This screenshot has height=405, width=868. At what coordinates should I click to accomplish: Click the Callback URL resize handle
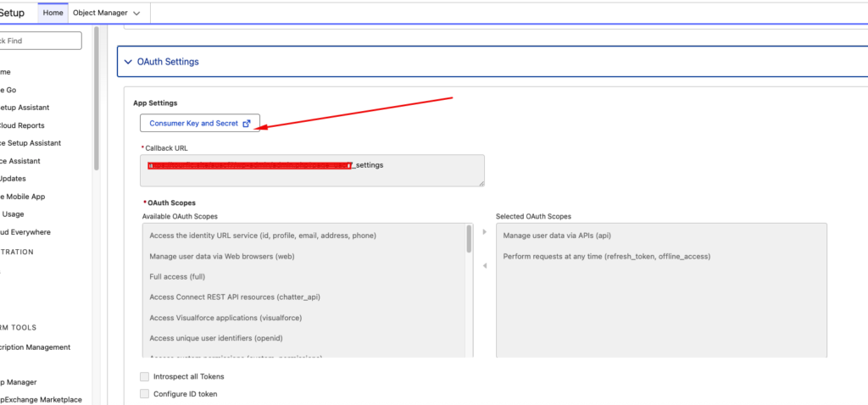point(481,182)
